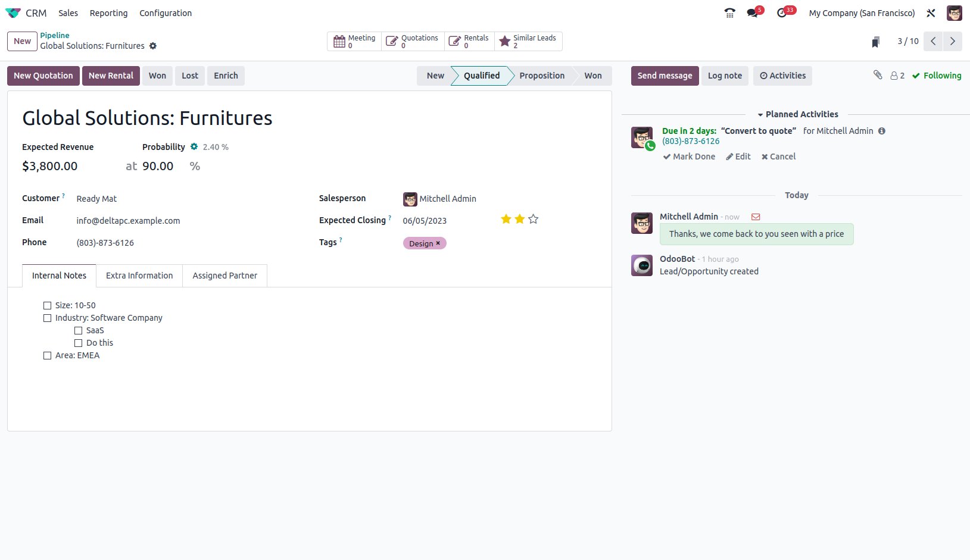The height and width of the screenshot is (560, 970).
Task: Click the paperclip attachments icon in chatter
Action: (x=878, y=75)
